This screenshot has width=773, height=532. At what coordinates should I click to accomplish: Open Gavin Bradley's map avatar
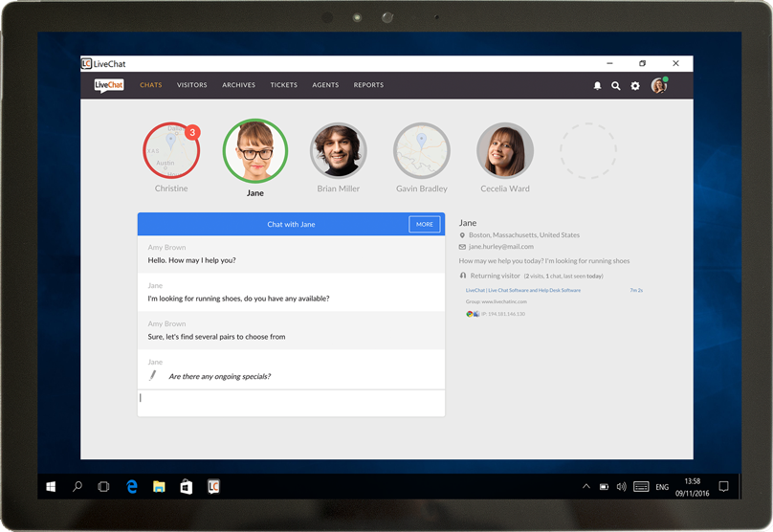point(422,150)
